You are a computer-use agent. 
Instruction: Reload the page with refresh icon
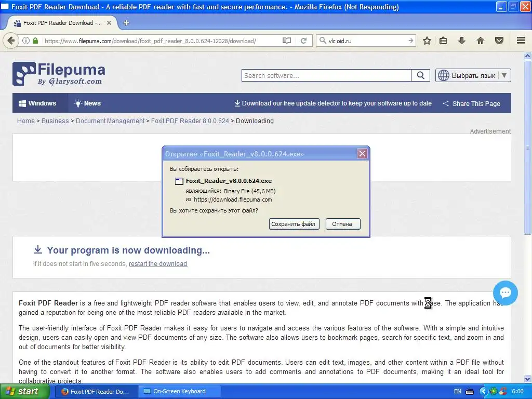point(303,41)
